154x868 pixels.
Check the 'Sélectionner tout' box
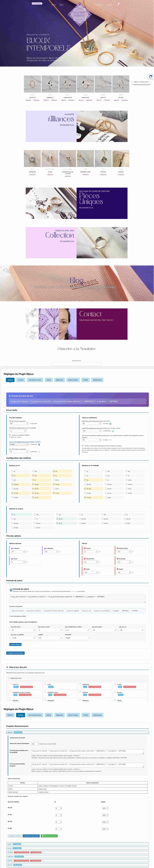(x=9, y=678)
